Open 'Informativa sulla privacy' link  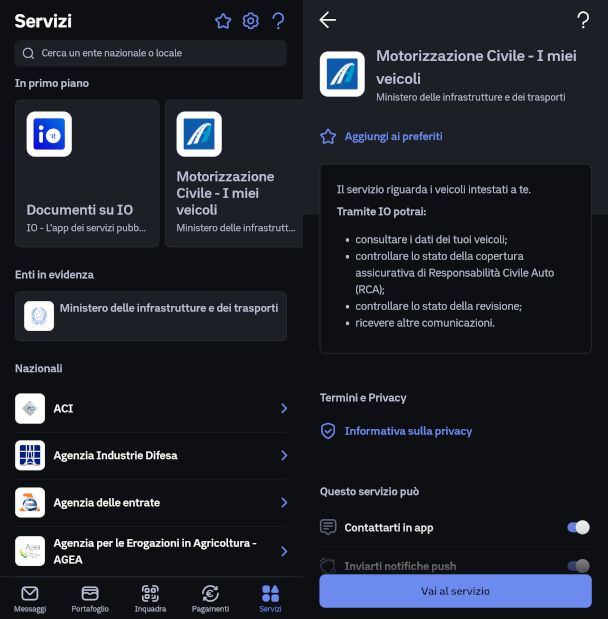click(x=408, y=431)
